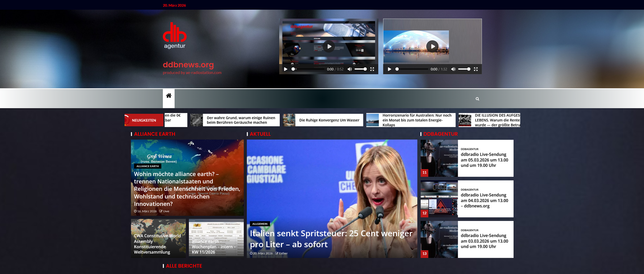The height and width of the screenshot is (274, 644).
Task: Open the Italien senkt Spritsteuer article
Action: (x=331, y=239)
